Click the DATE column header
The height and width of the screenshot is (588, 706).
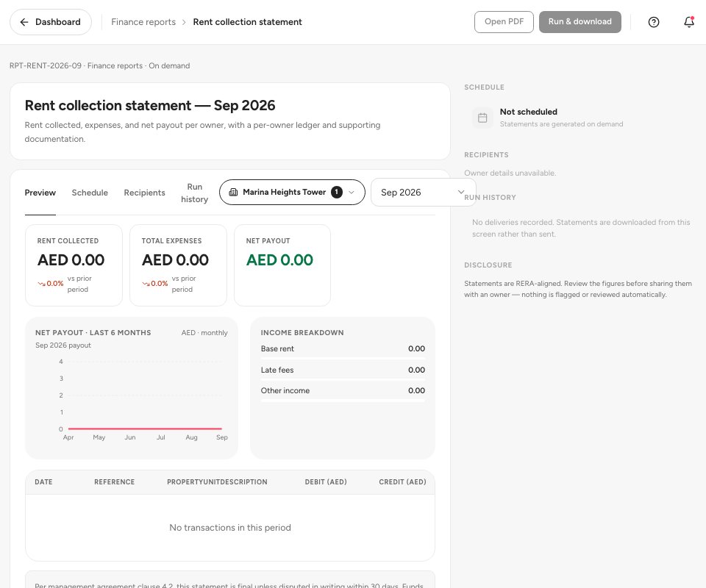click(x=43, y=482)
